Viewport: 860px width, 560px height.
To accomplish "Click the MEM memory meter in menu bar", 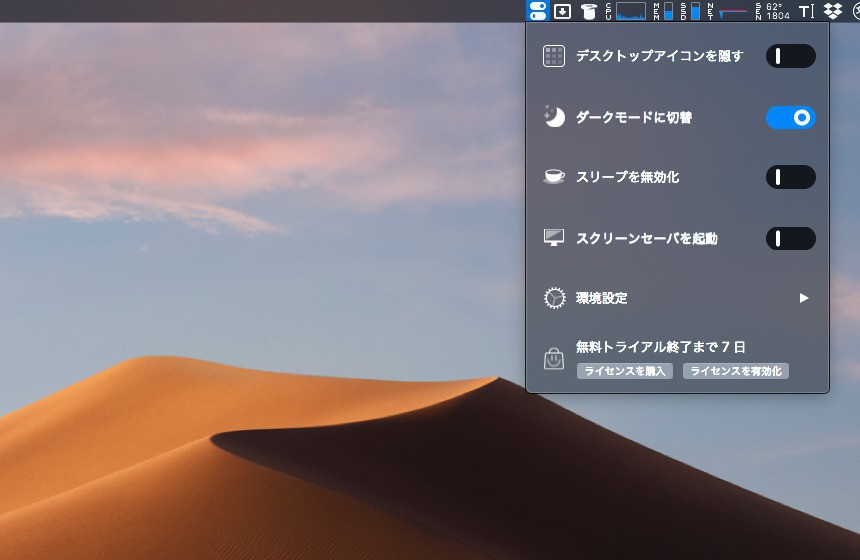I will pos(663,11).
